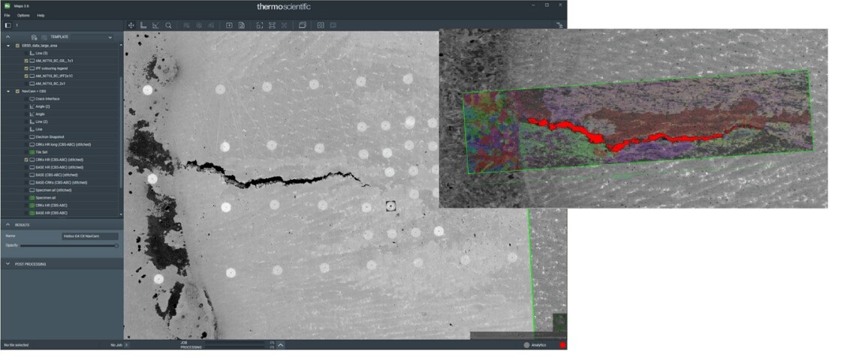This screenshot has width=868, height=357.
Task: Select the Angle (2) tree item
Action: pyautogui.click(x=44, y=106)
